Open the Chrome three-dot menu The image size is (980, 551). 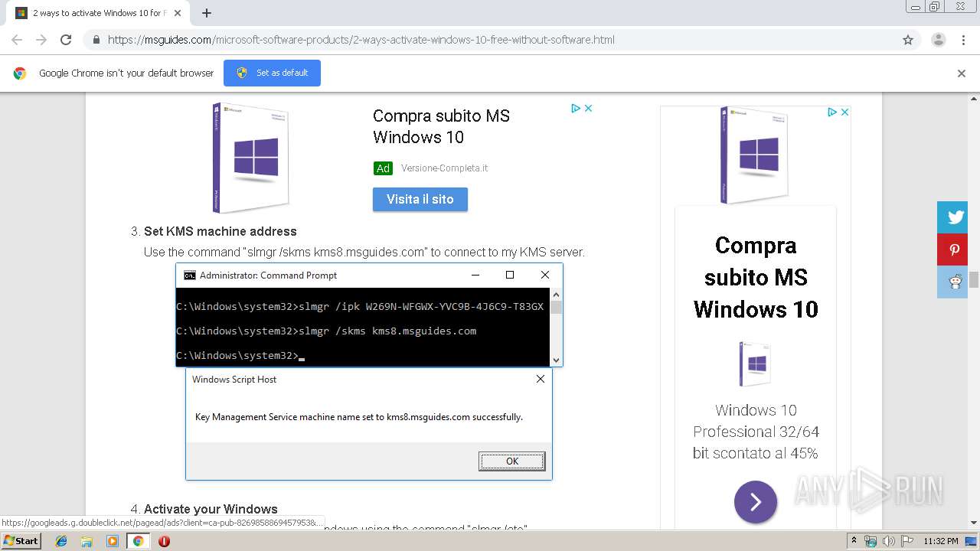(x=964, y=40)
